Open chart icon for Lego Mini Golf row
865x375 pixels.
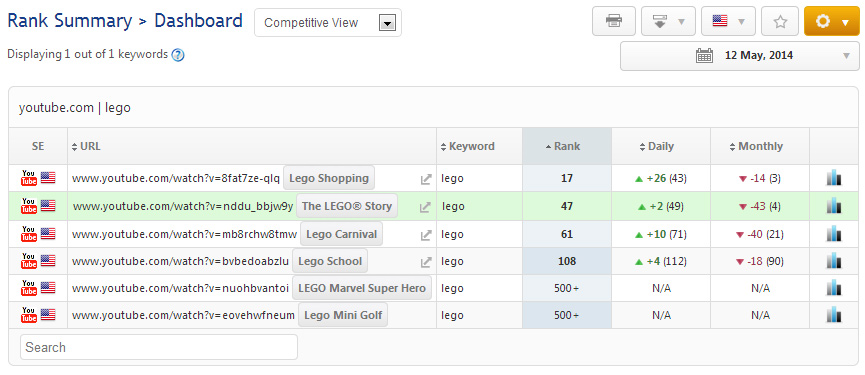834,315
